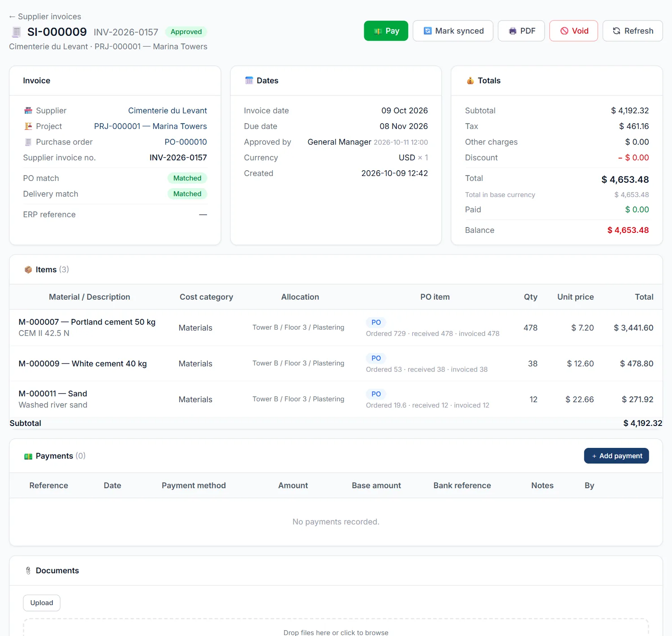Click the CEM II 42.5 N description
The image size is (672, 636).
[x=44, y=333]
